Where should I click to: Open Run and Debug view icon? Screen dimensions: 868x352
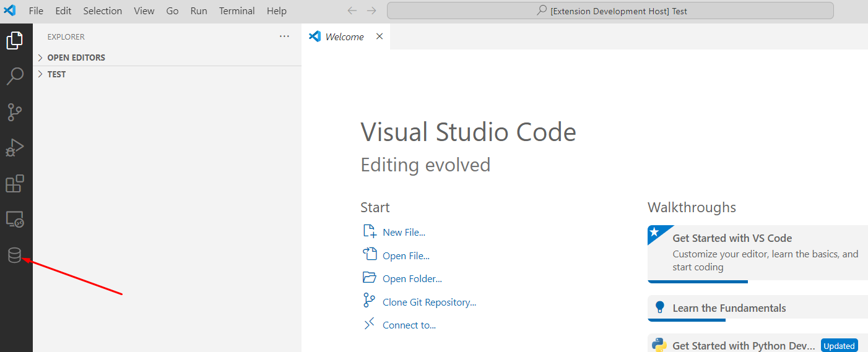tap(15, 148)
